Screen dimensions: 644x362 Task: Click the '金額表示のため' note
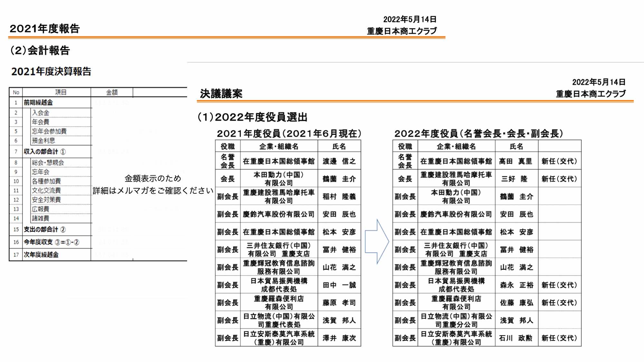pos(153,178)
